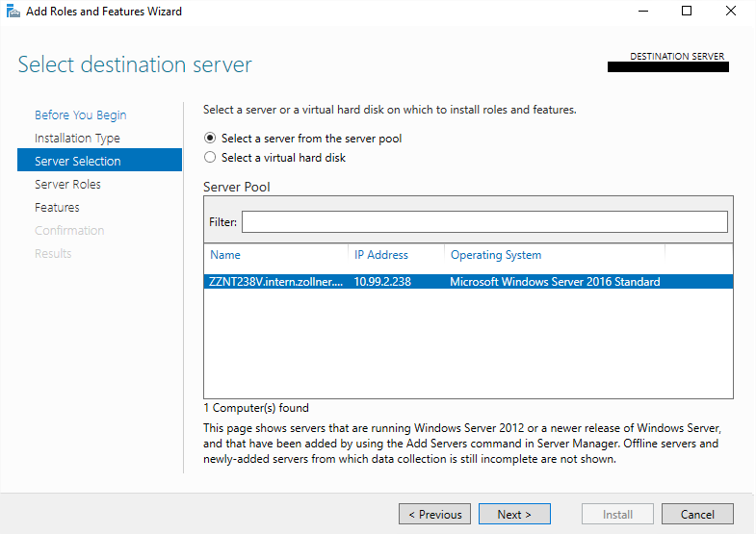Open the Features step
Image resolution: width=756 pixels, height=534 pixels.
point(57,208)
